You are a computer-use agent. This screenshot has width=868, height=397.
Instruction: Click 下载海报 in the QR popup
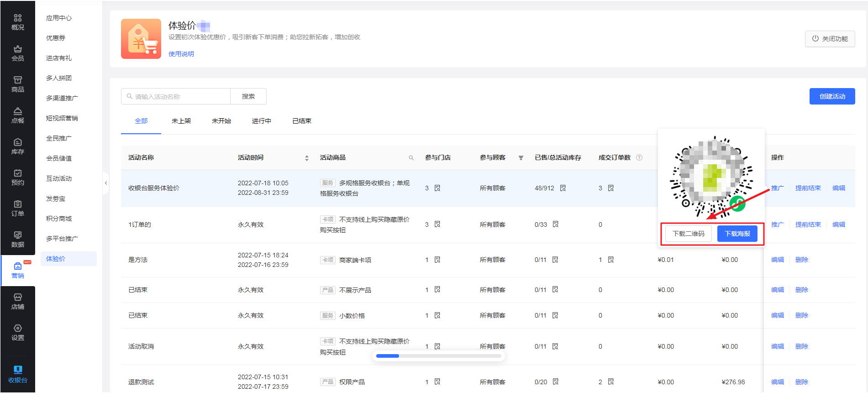[737, 234]
